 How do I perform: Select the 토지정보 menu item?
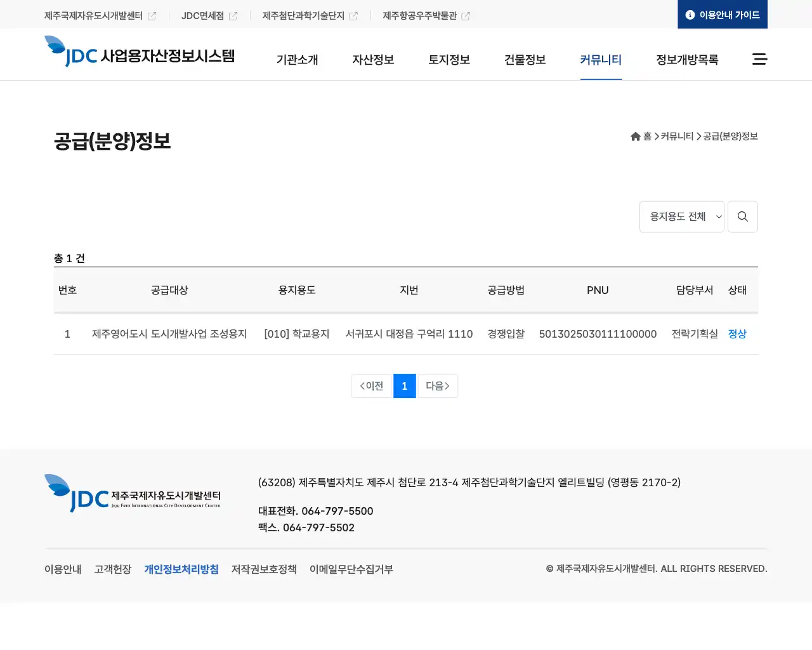[449, 60]
